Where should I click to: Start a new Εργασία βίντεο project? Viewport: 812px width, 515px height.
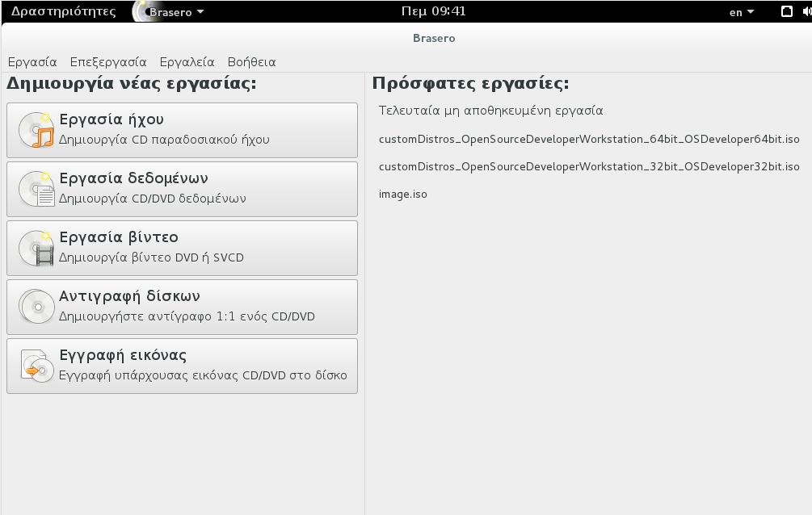(x=182, y=248)
